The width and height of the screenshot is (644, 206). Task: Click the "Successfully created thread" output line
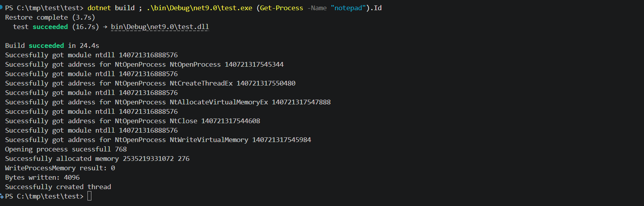58,187
